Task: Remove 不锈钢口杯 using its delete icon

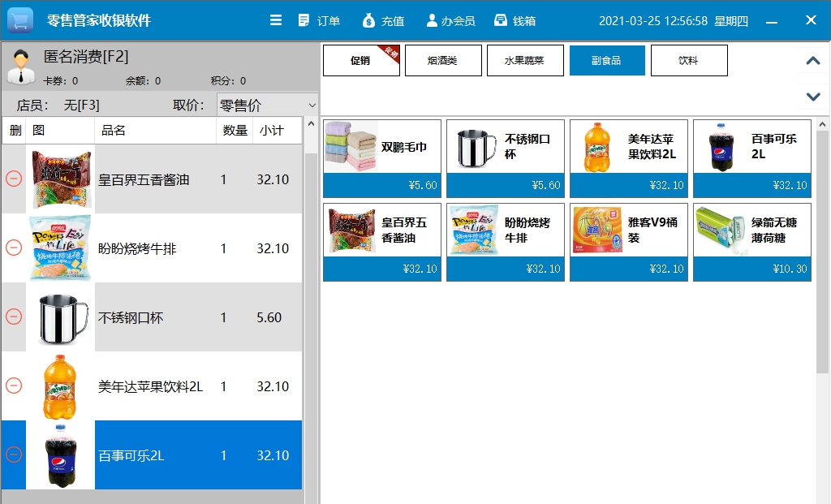Action: (14, 317)
